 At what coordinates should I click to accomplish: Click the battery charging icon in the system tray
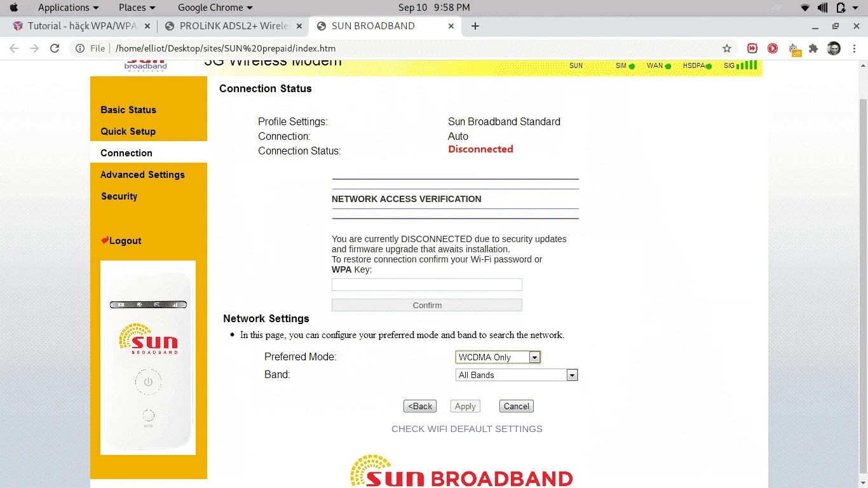[841, 8]
